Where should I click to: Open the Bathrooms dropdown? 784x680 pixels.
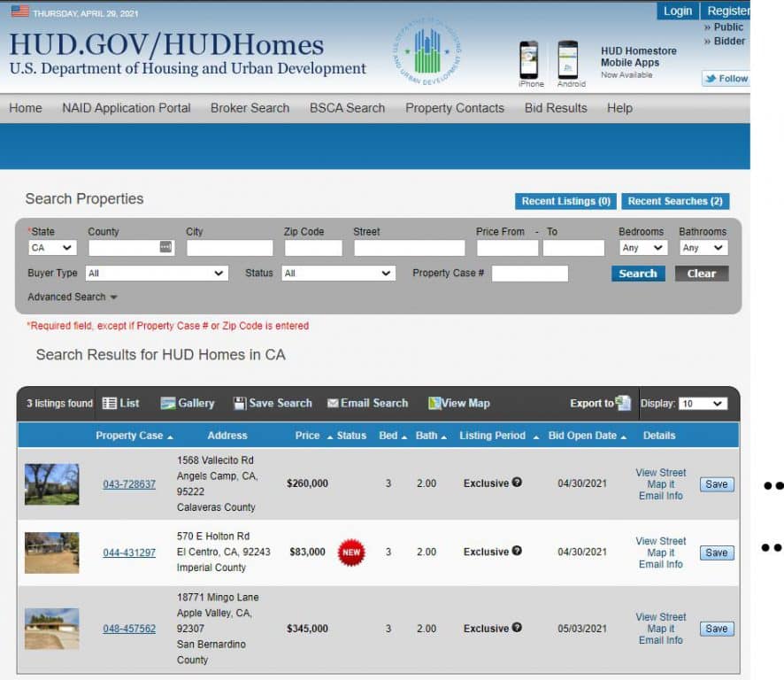pos(703,248)
